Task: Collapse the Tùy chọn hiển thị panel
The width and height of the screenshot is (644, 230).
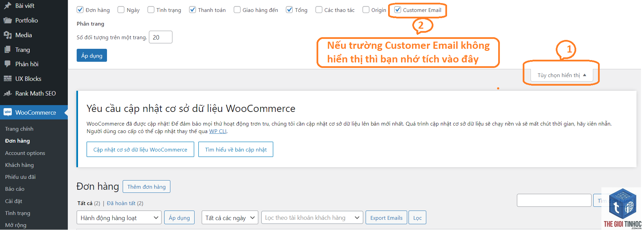Action: [x=562, y=75]
